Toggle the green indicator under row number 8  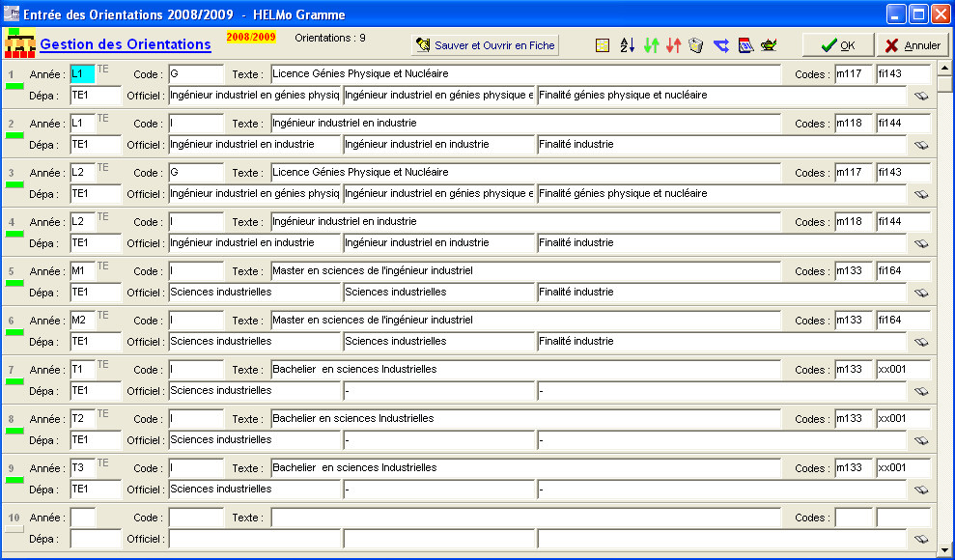coord(14,431)
